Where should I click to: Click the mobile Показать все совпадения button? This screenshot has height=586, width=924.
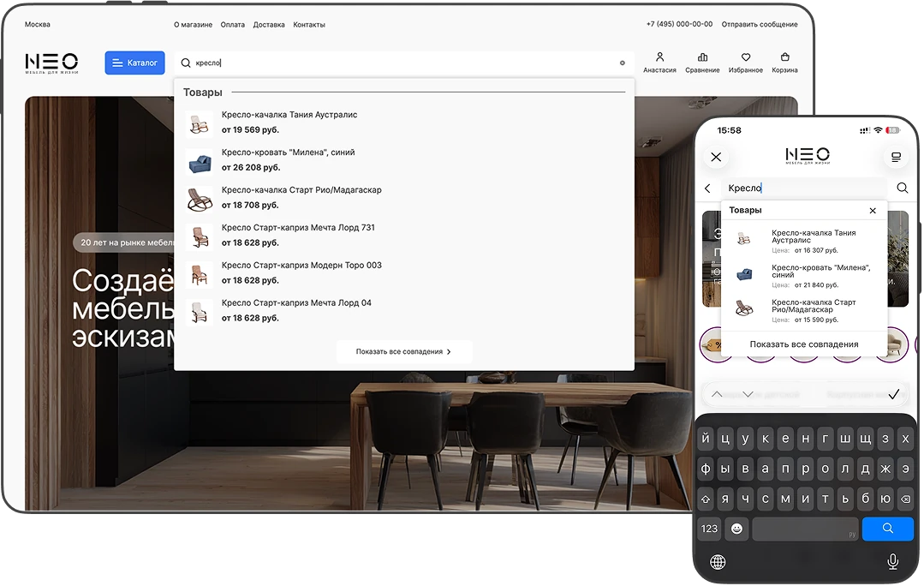point(804,344)
